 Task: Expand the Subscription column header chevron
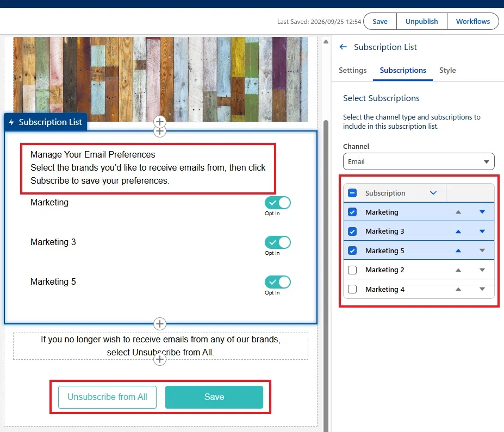coord(433,193)
